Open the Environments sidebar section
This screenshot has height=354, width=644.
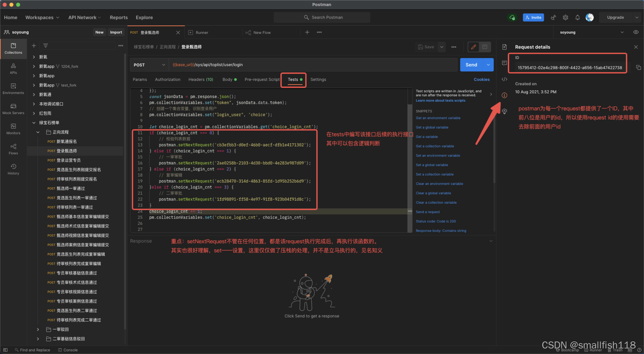(13, 89)
